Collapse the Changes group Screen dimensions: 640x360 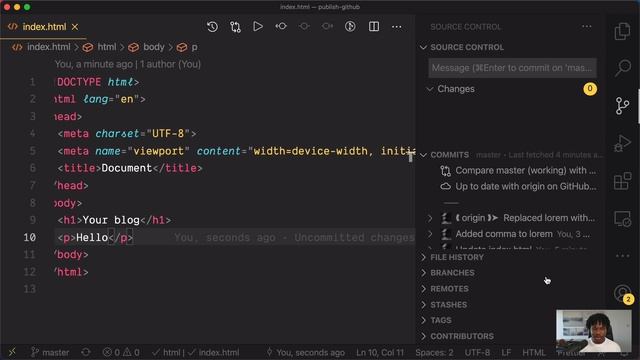pyautogui.click(x=429, y=89)
